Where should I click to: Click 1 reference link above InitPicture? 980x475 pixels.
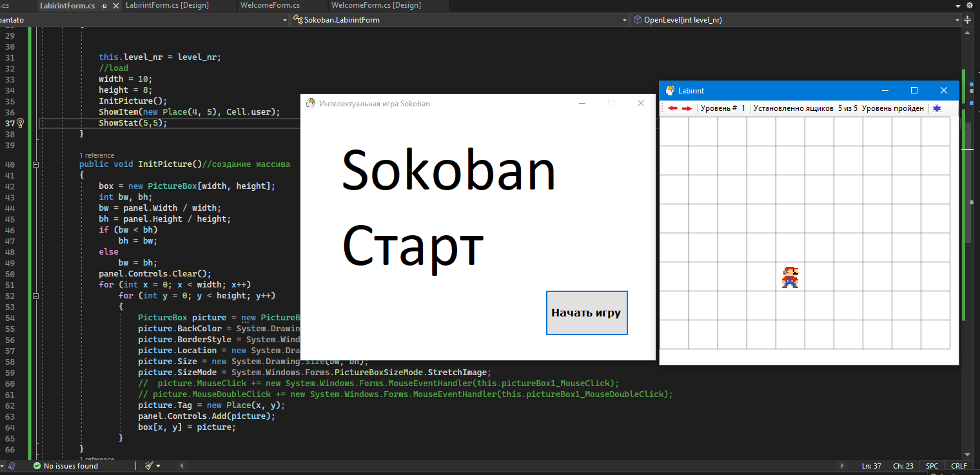97,155
